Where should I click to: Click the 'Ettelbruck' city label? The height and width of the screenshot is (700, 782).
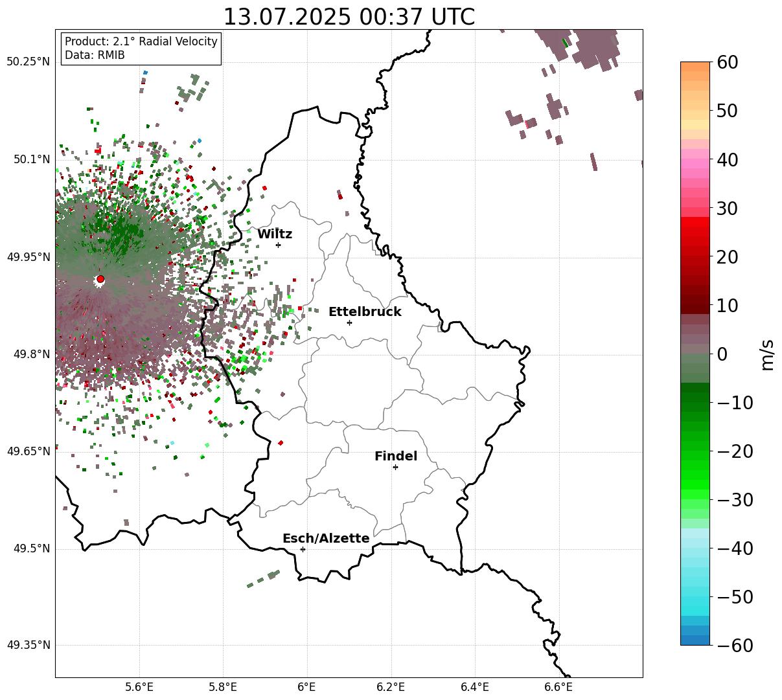tap(365, 312)
